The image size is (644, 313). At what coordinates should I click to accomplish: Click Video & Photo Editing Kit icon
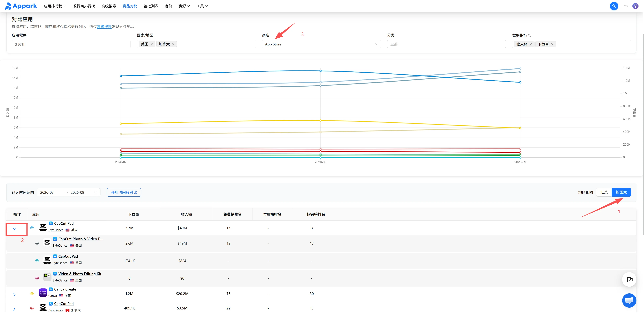click(47, 277)
